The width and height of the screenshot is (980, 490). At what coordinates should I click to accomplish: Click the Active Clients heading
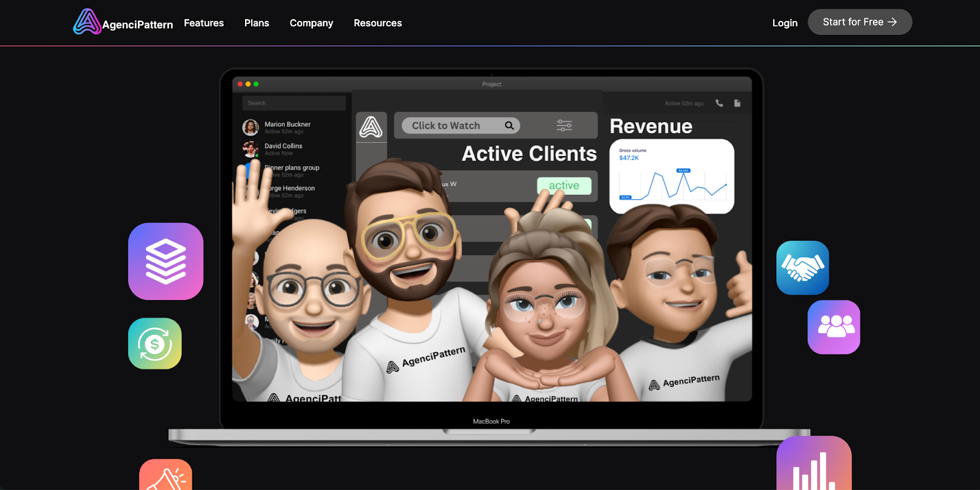pyautogui.click(x=529, y=154)
